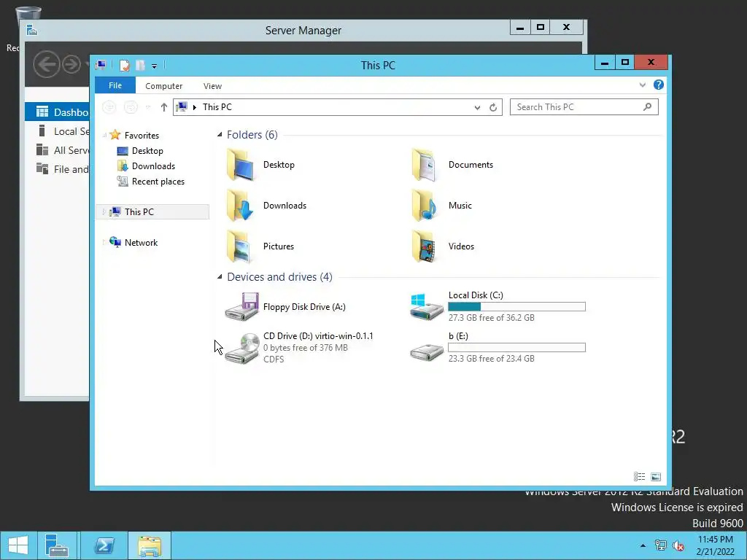Screen dimensions: 747x560
Task: Open the View ribbon tab
Action: tap(212, 86)
